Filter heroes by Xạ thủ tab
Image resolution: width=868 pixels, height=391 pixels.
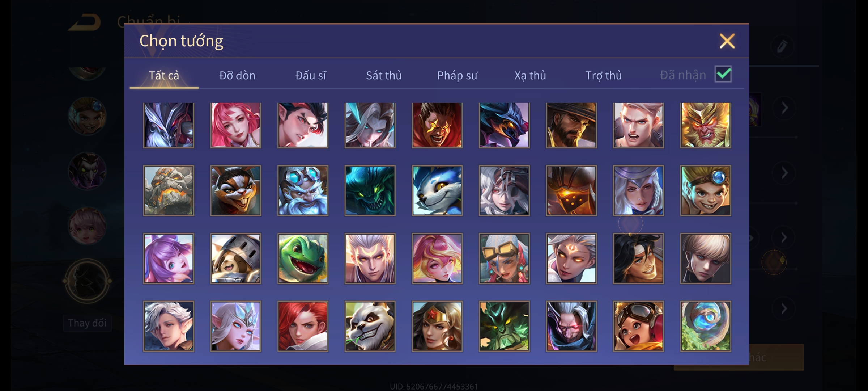click(x=530, y=75)
